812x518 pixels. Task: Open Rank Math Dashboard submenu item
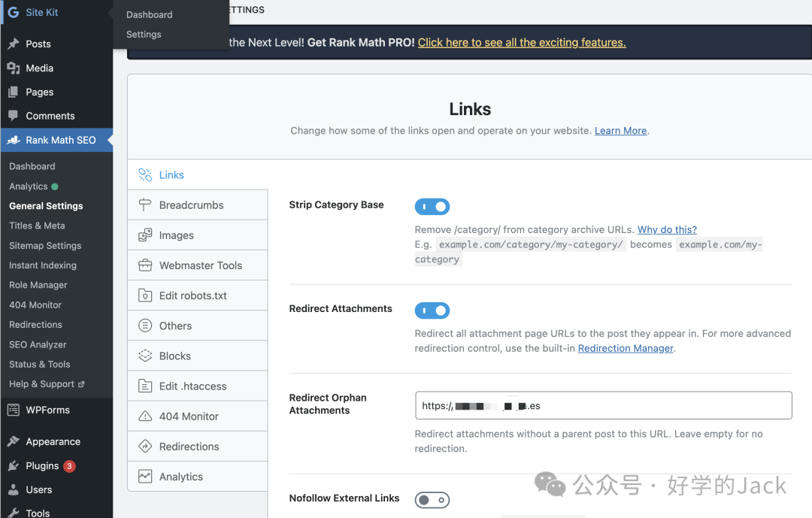(32, 166)
